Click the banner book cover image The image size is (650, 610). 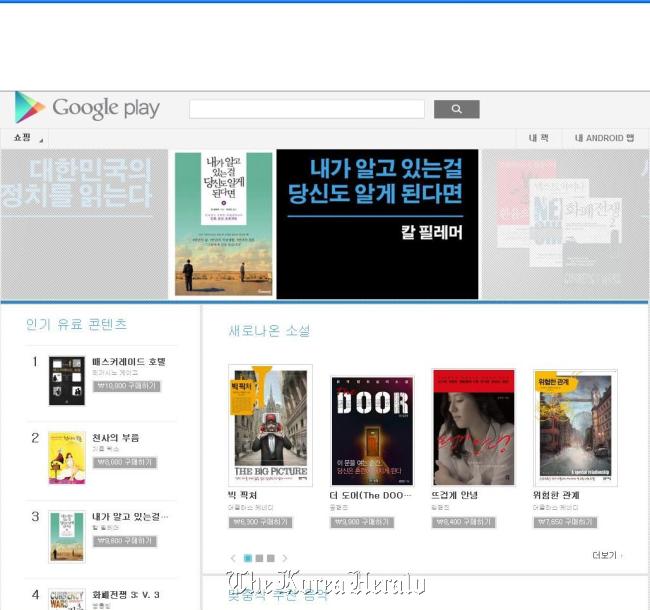[x=223, y=224]
